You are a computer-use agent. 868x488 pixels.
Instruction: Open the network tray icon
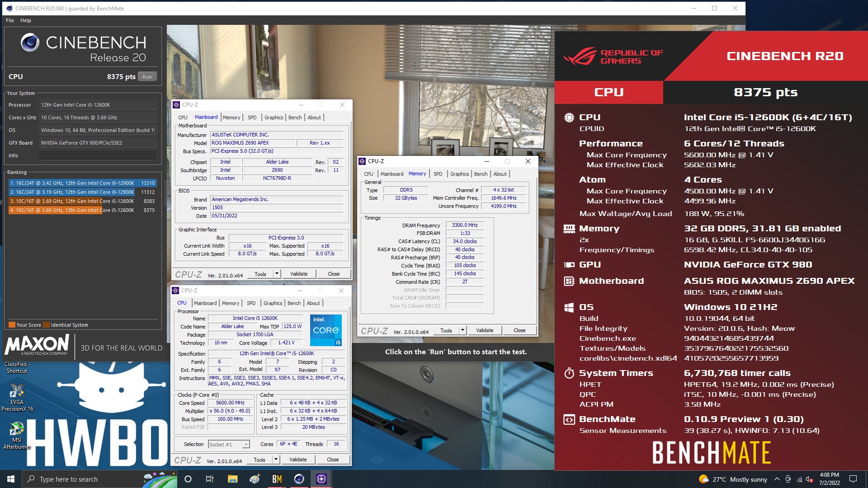coord(799,479)
